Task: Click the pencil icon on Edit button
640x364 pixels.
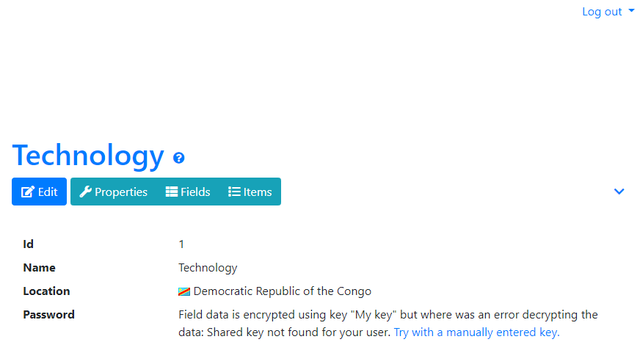Action: (28, 192)
